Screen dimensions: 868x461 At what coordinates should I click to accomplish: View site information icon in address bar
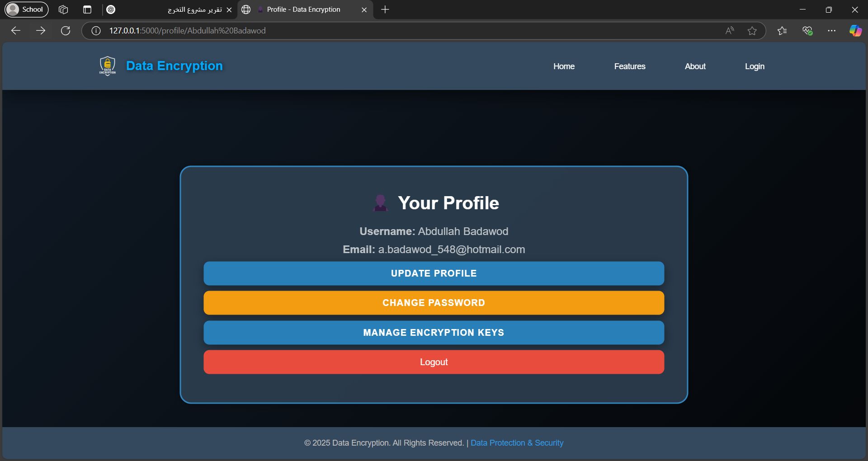96,31
